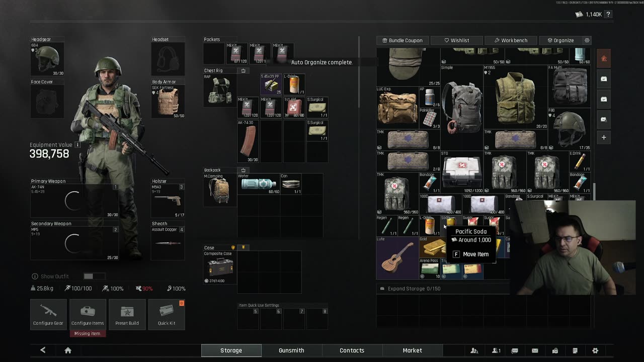
Task: Click the empty Face Cover slot
Action: pos(47,102)
